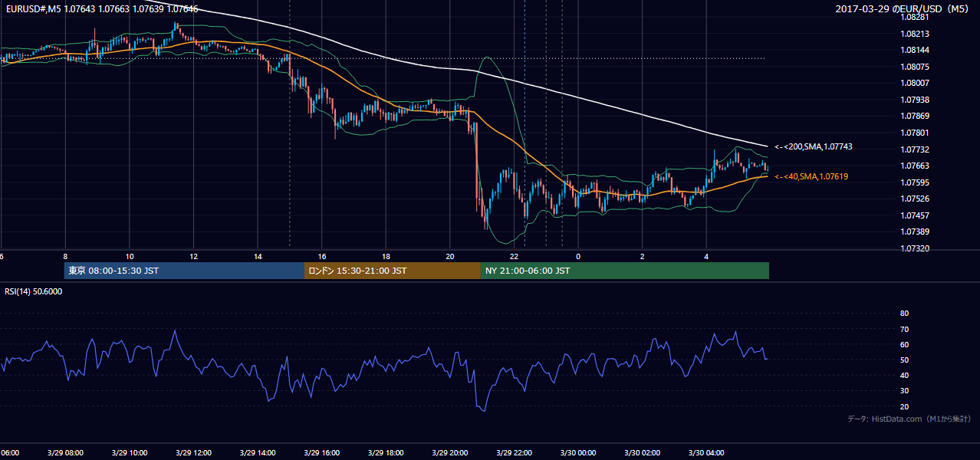
Task: Click RSI level 50 on scale
Action: point(904,360)
